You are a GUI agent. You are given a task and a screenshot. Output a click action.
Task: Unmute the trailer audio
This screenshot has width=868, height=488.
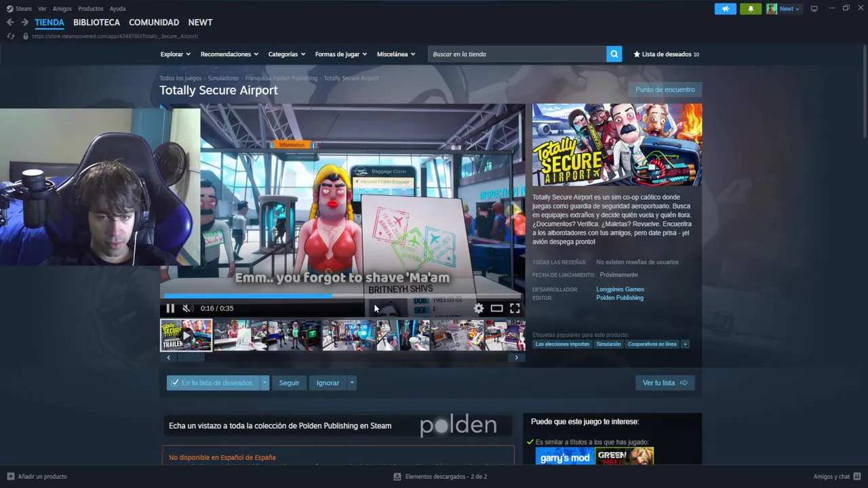(187, 308)
